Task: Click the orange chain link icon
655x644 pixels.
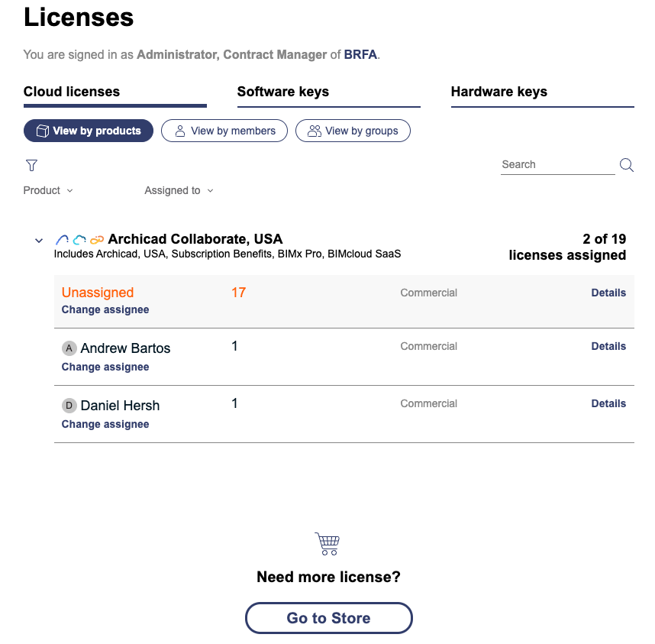Action: coord(97,240)
